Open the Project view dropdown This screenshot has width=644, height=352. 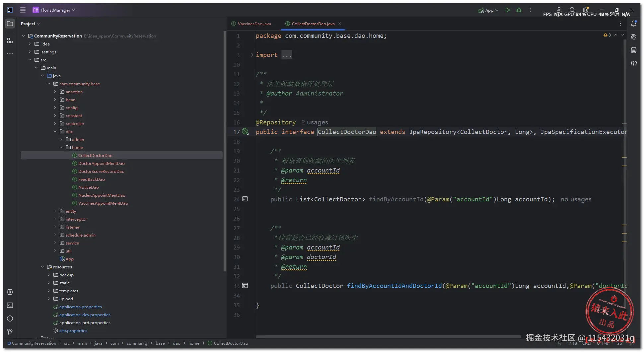click(x=30, y=24)
